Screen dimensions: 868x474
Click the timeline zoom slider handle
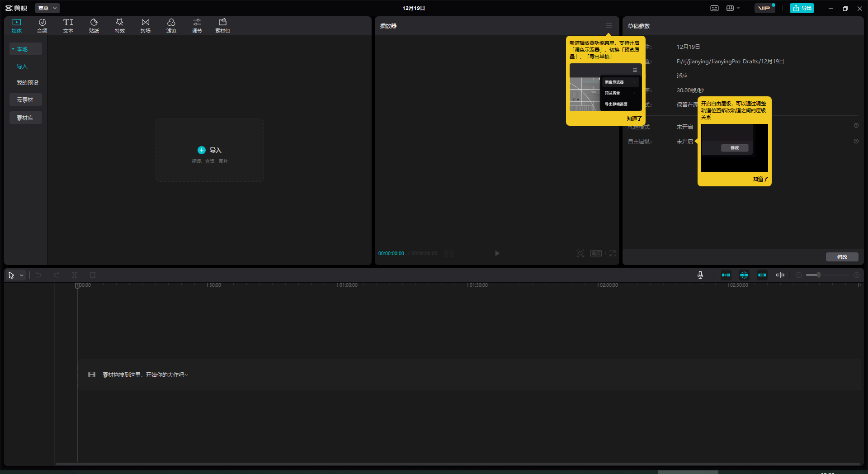point(819,275)
